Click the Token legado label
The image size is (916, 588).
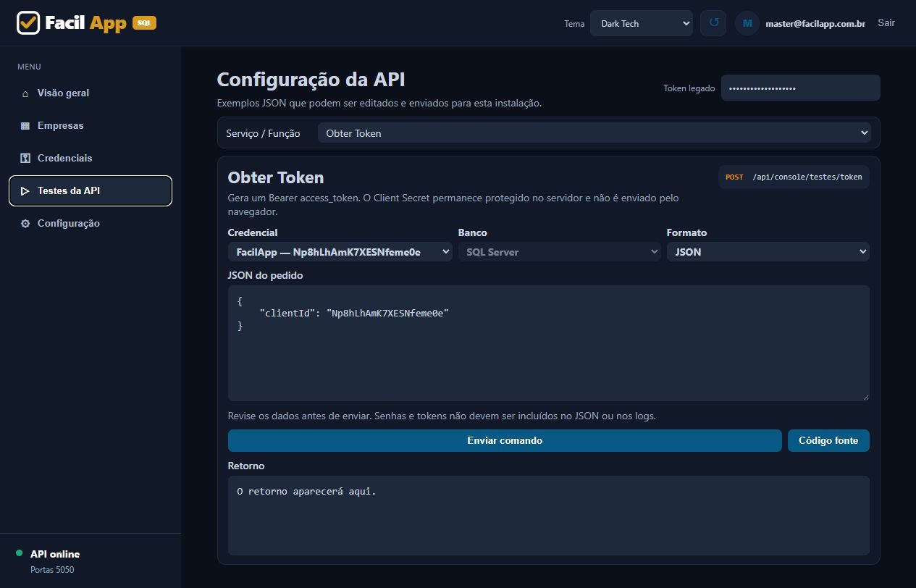689,88
